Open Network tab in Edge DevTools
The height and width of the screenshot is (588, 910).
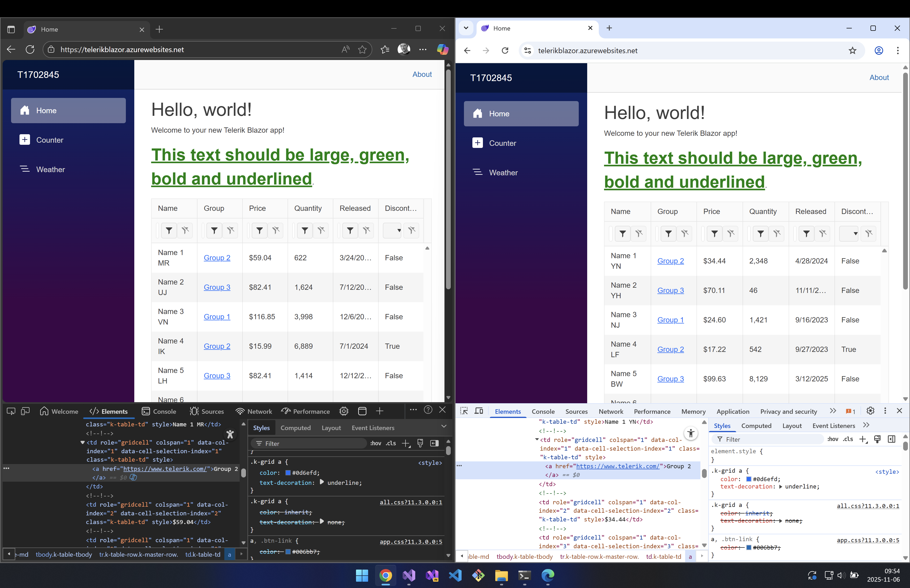(x=259, y=412)
